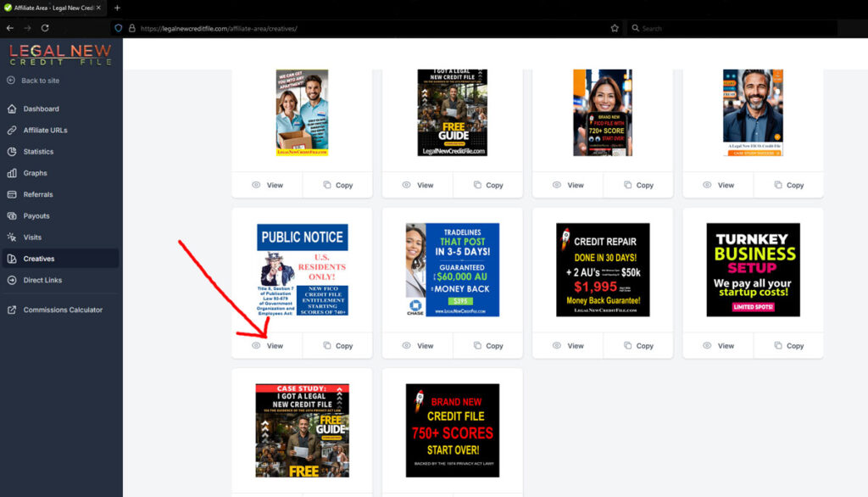Click the Case Study Free Guide thumbnail
Image resolution: width=868 pixels, height=497 pixels.
click(x=302, y=430)
